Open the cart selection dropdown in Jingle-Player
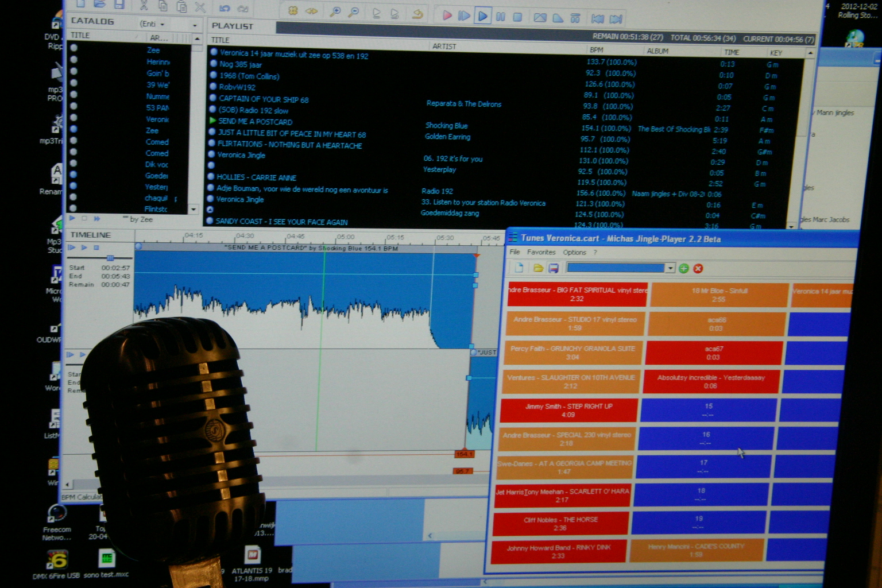This screenshot has height=588, width=882. pos(670,268)
